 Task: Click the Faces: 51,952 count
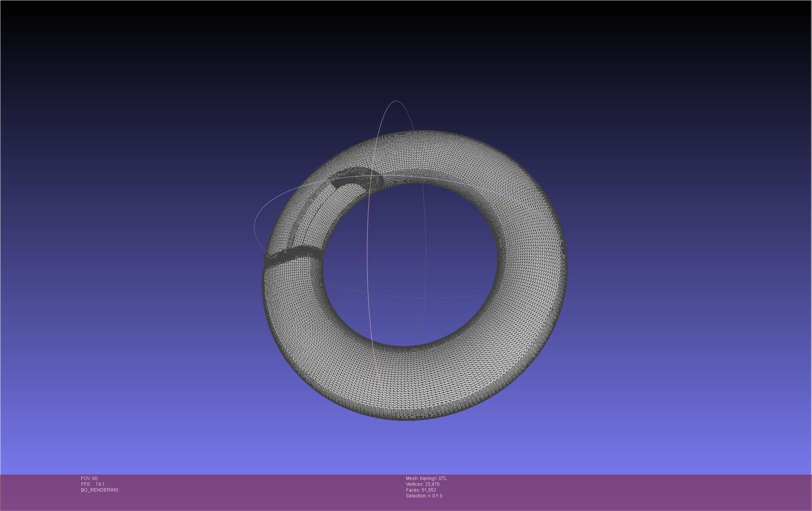[421, 490]
